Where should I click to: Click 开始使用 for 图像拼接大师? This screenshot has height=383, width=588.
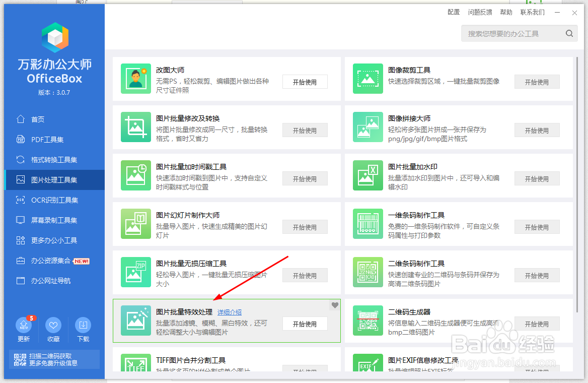pos(537,131)
